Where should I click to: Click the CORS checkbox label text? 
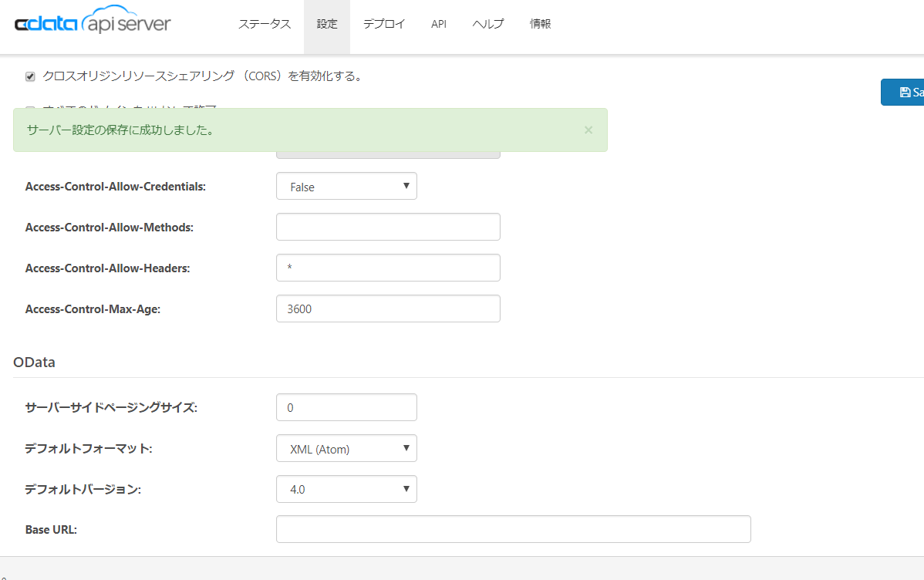point(204,76)
